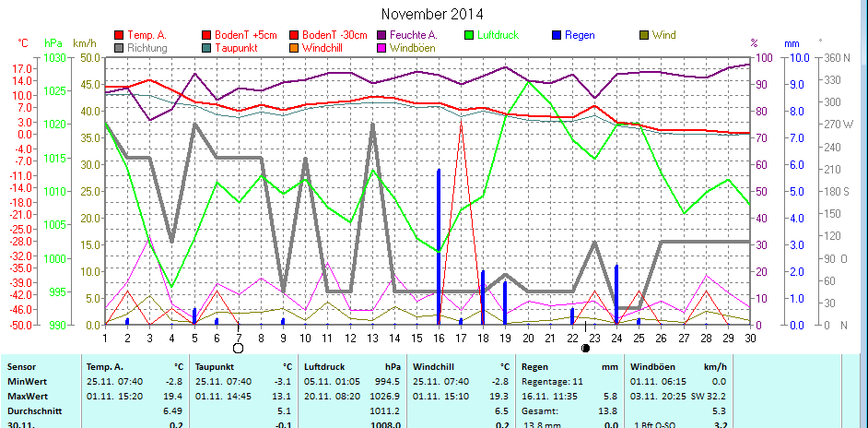Click the full moon icon below day 7
Screen dimensions: 868x428
239,348
